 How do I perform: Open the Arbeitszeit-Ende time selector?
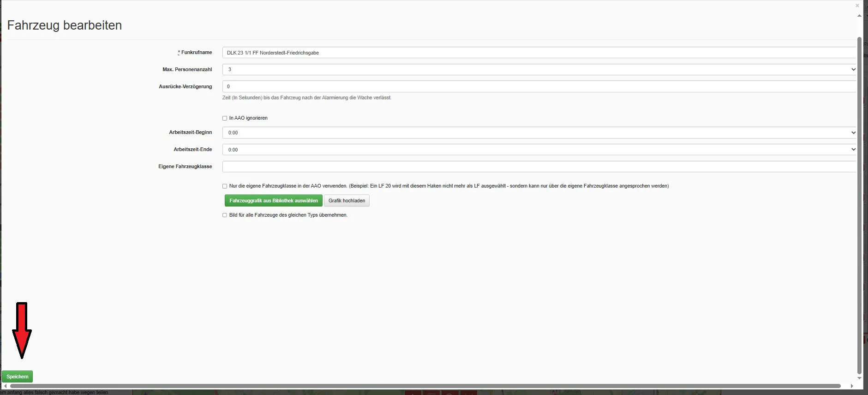click(539, 150)
